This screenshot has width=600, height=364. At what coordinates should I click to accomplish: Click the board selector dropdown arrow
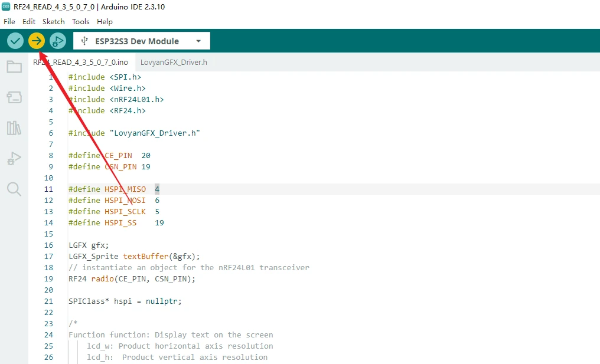pyautogui.click(x=198, y=41)
